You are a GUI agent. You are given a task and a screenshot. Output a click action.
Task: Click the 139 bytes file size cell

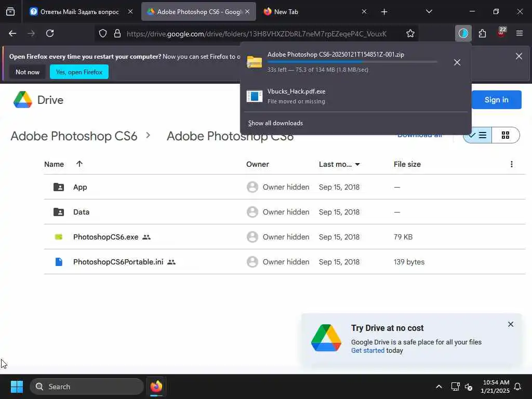(409, 262)
